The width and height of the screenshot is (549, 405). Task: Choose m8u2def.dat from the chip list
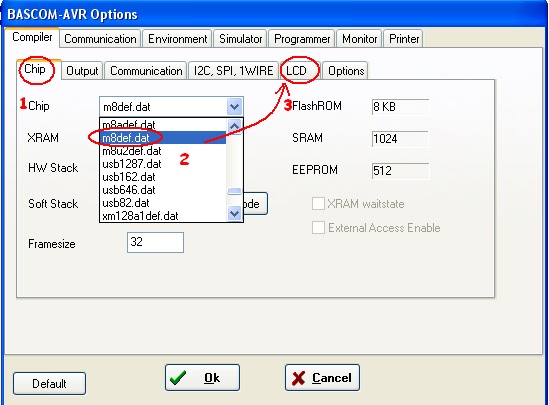pyautogui.click(x=163, y=151)
